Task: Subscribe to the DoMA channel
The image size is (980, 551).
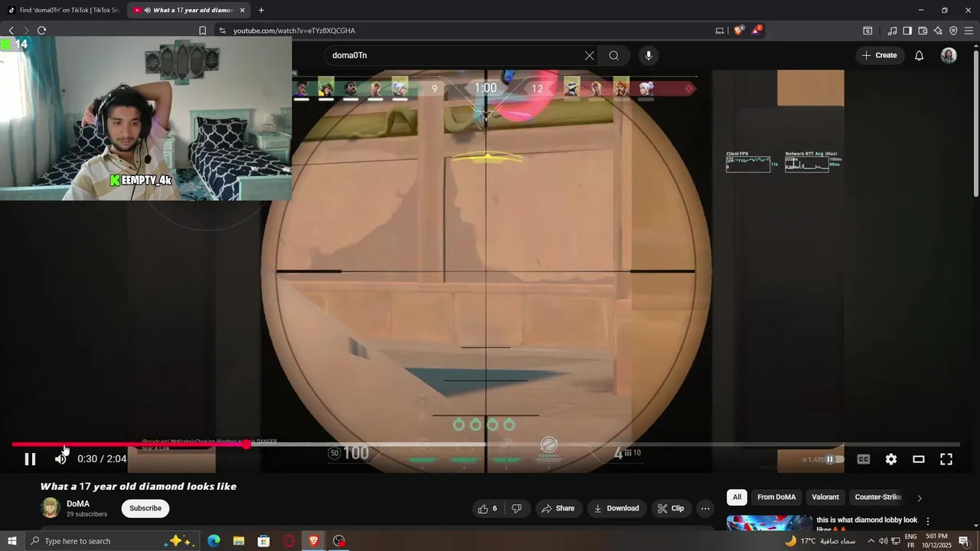Action: [145, 508]
